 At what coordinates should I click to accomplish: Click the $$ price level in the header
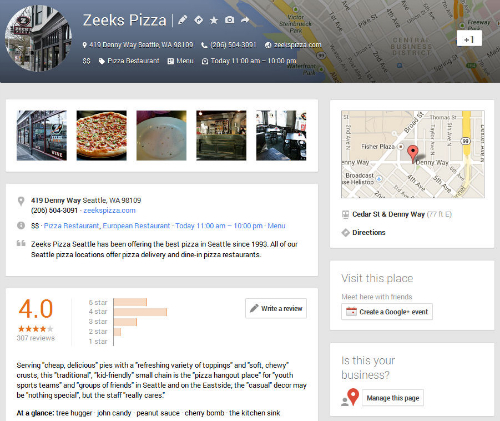(86, 61)
